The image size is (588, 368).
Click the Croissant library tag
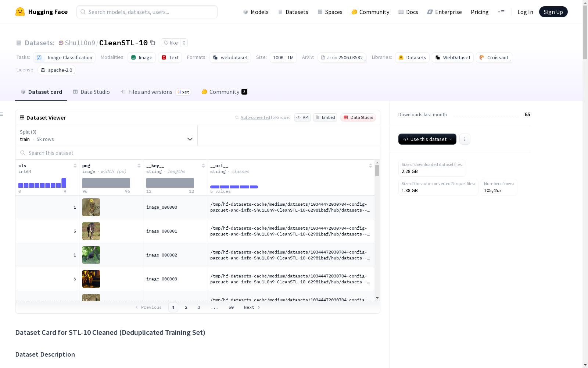(494, 57)
